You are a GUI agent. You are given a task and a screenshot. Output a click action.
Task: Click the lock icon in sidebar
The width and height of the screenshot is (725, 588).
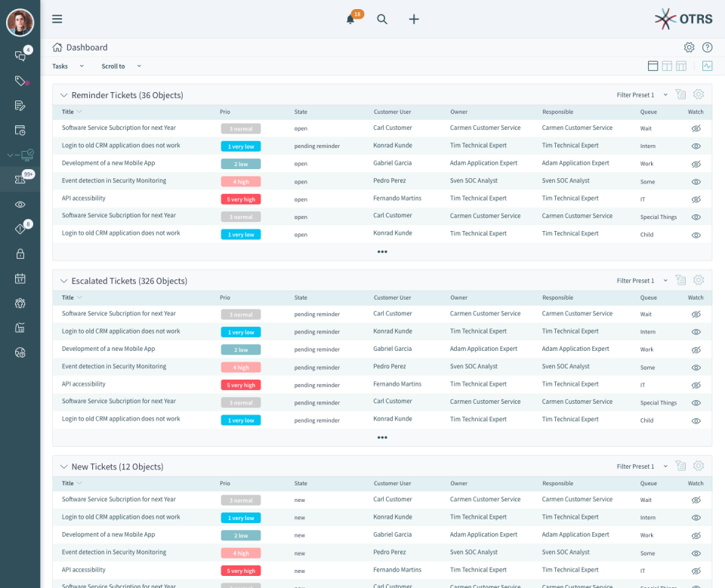20,254
